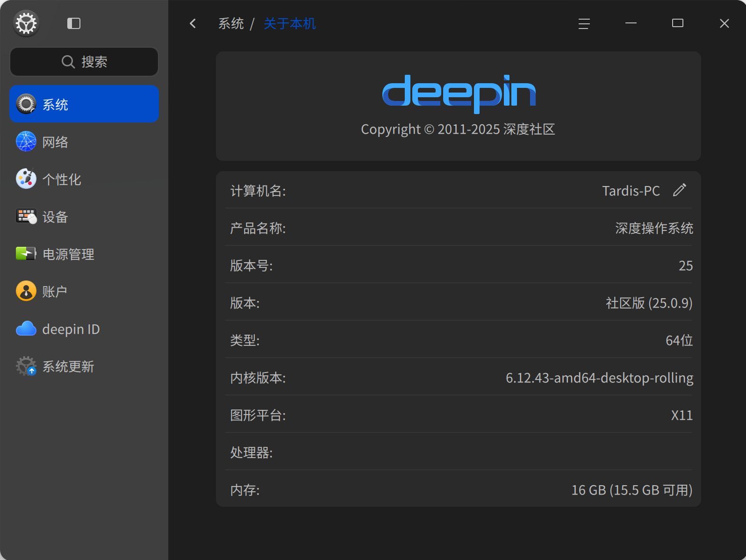Edit computer name with pencil icon
This screenshot has height=560, width=746.
point(680,190)
